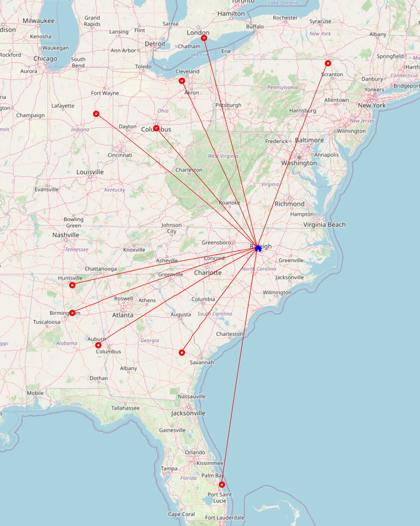
Task: Select the red marker on Birmingham
Action: pyautogui.click(x=72, y=313)
